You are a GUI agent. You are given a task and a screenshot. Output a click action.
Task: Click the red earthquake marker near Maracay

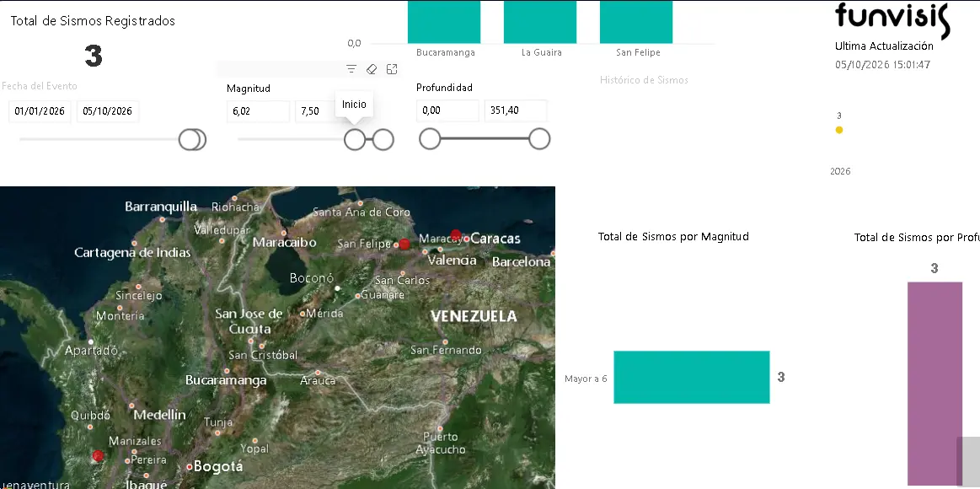coord(456,235)
